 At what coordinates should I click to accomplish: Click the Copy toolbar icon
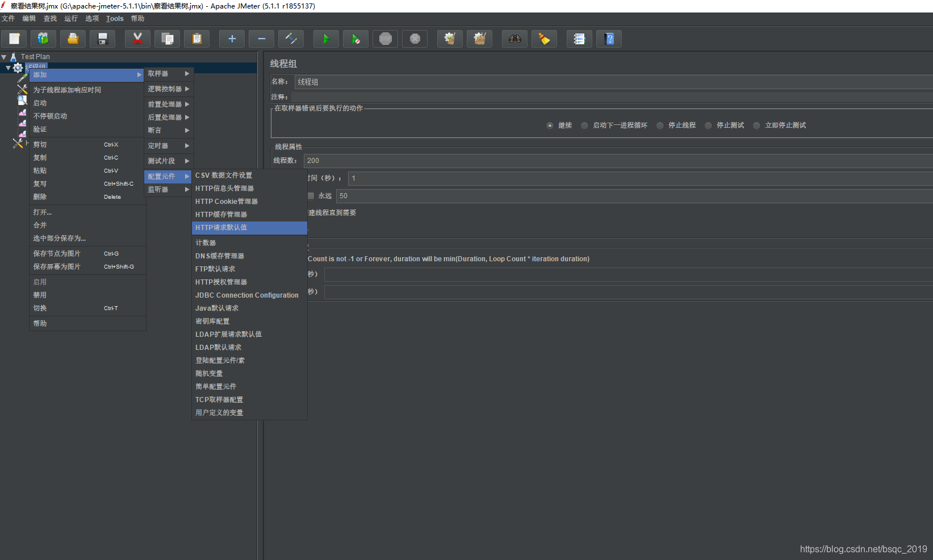click(167, 39)
